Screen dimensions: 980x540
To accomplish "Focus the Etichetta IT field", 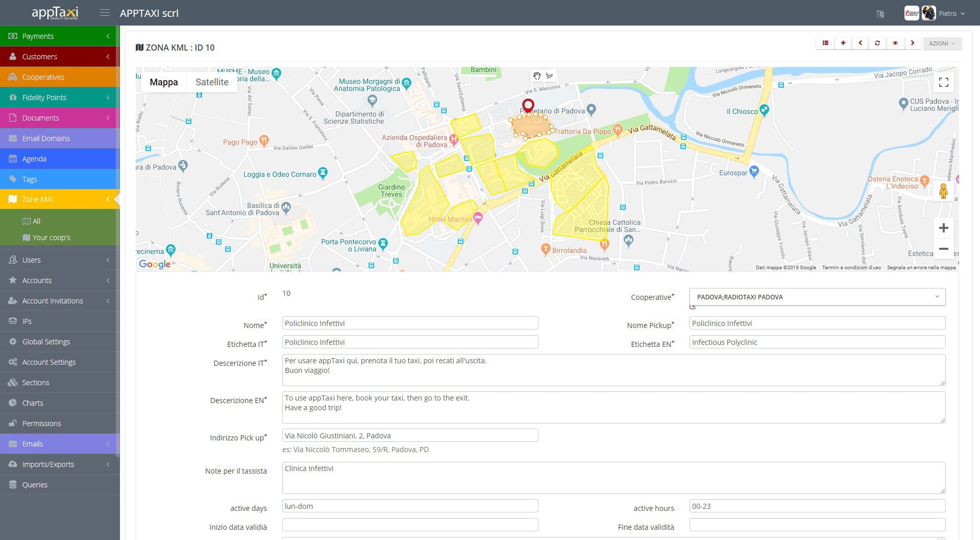I will coord(410,342).
